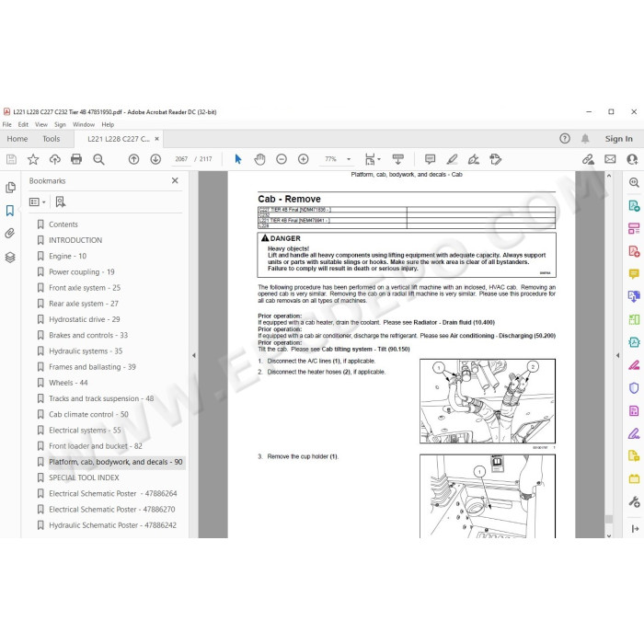This screenshot has width=644, height=644.
Task: Go to previous page arrow
Action: tap(133, 159)
